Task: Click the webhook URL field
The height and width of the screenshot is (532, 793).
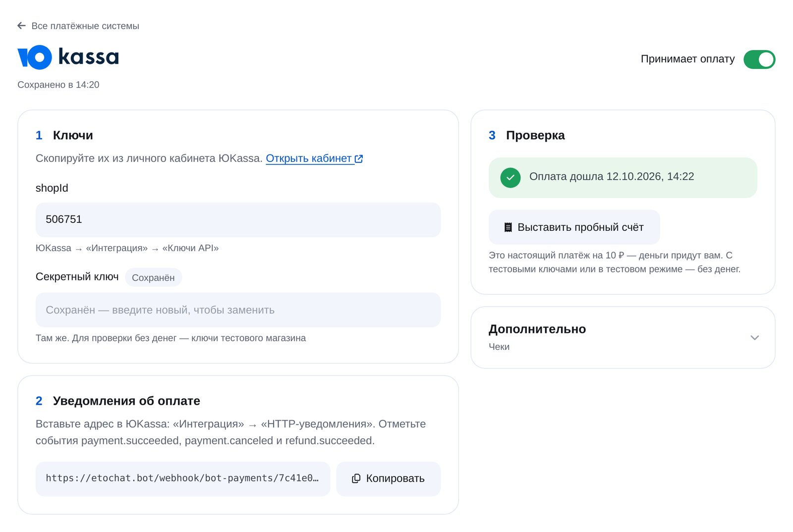Action: coord(183,479)
